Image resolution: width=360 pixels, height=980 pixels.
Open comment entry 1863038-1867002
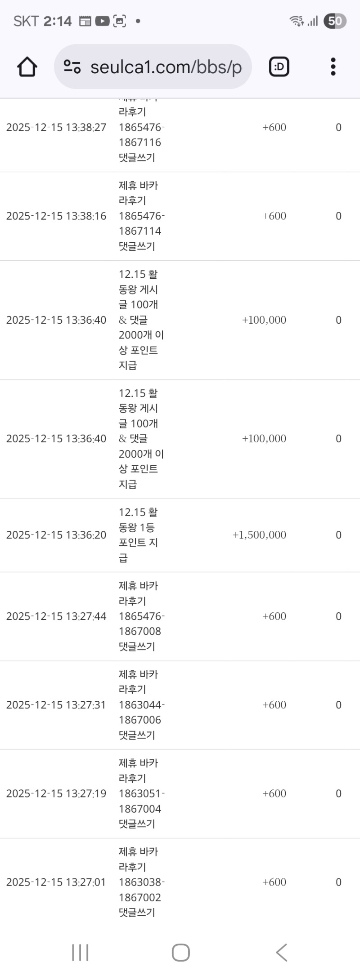(139, 889)
